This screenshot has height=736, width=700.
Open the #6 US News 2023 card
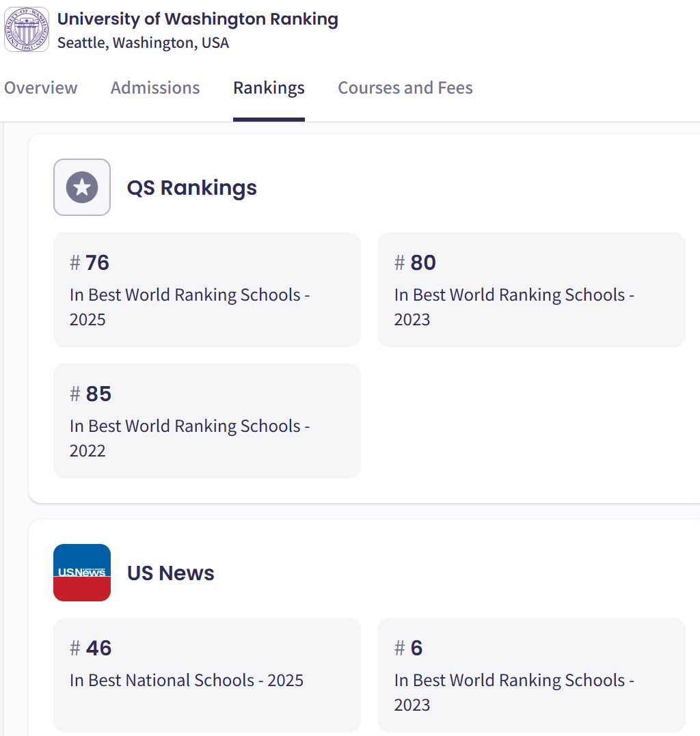click(531, 675)
